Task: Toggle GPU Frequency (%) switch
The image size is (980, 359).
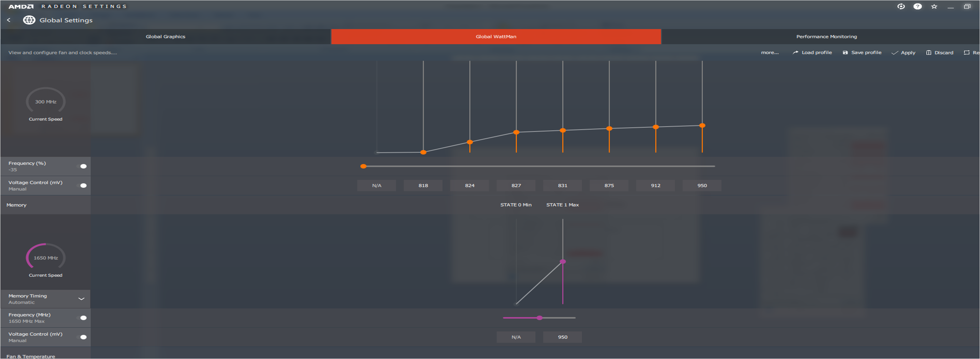Action: click(82, 167)
